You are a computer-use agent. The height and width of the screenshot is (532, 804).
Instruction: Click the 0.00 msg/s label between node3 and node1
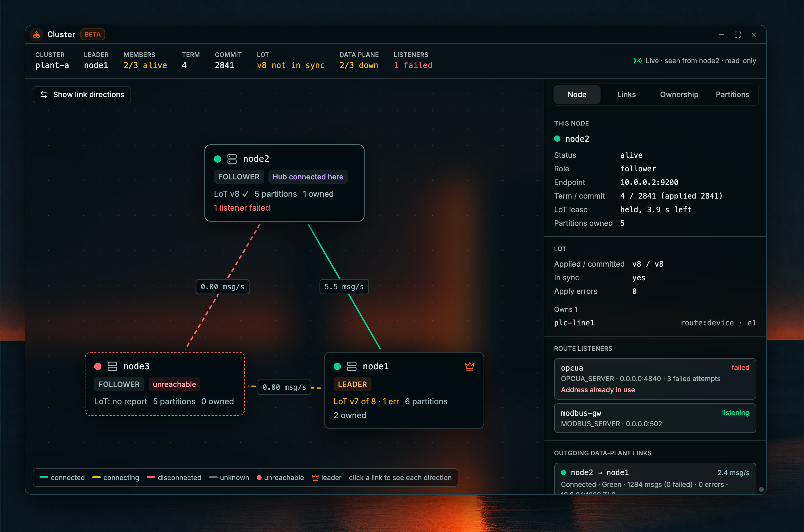(284, 387)
